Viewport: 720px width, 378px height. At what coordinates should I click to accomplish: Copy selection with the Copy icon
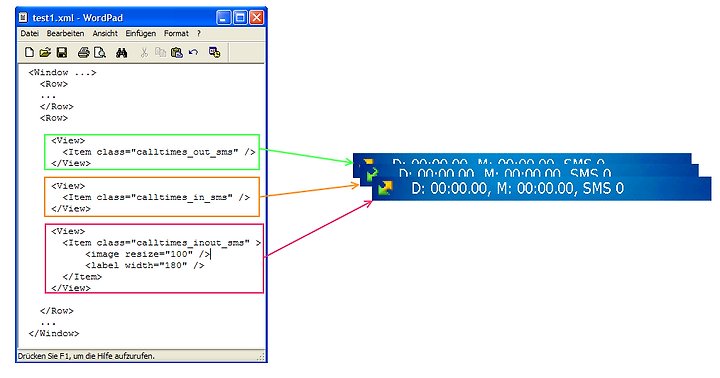pyautogui.click(x=160, y=53)
